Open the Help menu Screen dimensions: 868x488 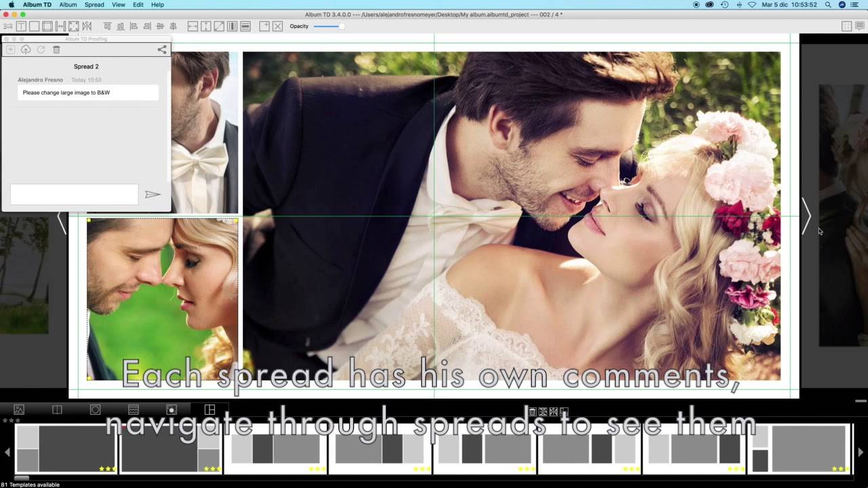click(157, 5)
